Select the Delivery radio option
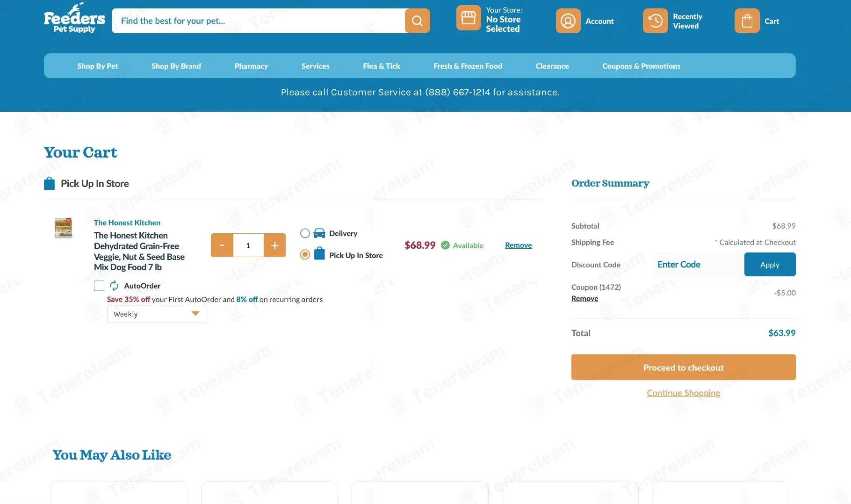Image resolution: width=851 pixels, height=504 pixels. (305, 233)
